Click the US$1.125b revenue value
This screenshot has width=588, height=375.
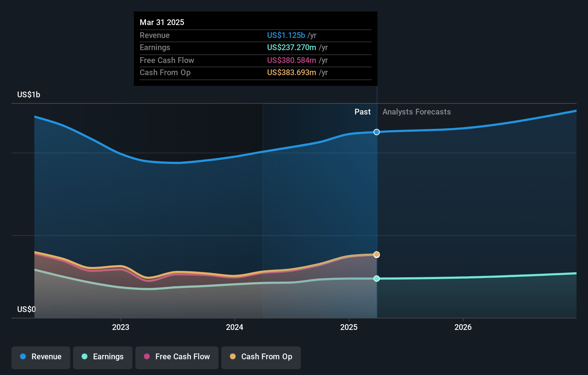tap(286, 35)
